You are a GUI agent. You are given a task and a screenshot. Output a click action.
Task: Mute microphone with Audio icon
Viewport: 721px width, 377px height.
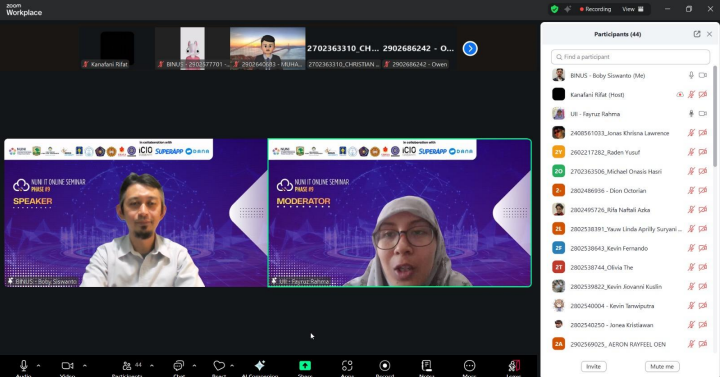(x=23, y=366)
